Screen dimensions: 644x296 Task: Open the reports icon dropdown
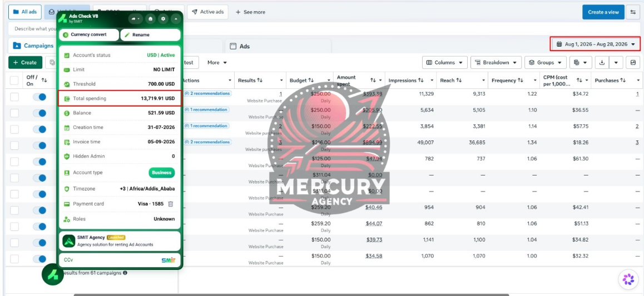[581, 63]
